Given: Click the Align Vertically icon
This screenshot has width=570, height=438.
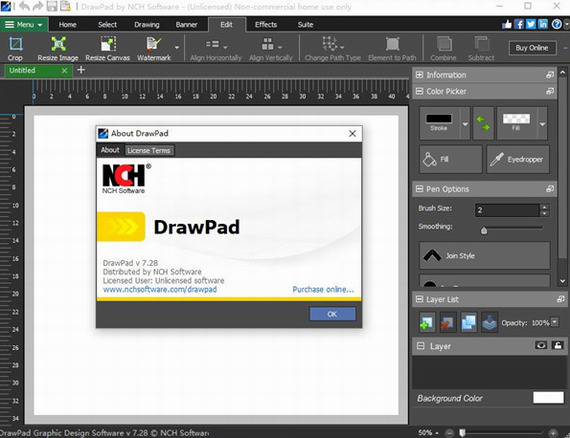Looking at the screenshot, I should (268, 44).
